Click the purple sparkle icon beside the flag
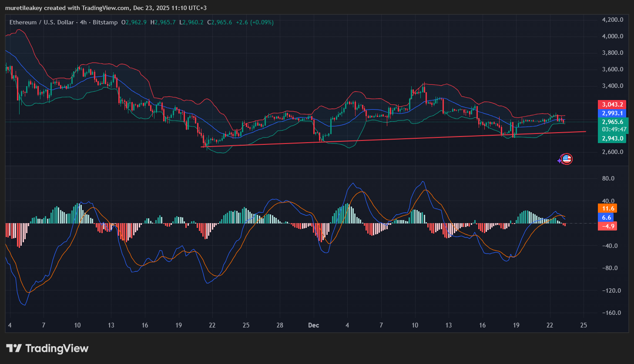This screenshot has width=634, height=364. click(560, 161)
